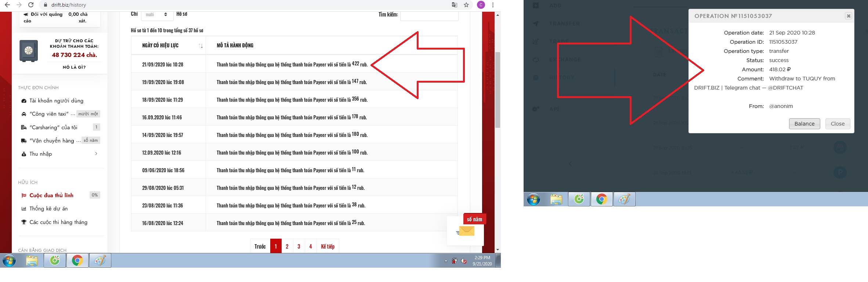Click the Carsharing của tôi icon
This screenshot has height=282, width=868.
[24, 127]
